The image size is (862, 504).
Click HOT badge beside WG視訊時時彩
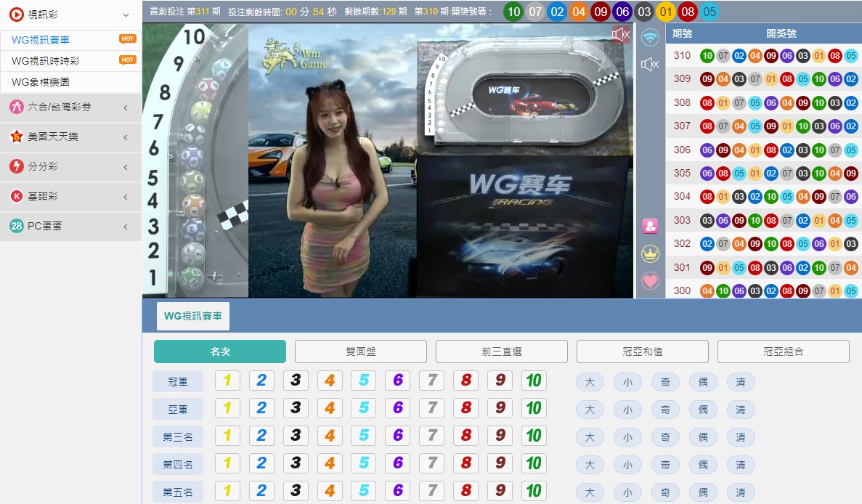coord(128,60)
